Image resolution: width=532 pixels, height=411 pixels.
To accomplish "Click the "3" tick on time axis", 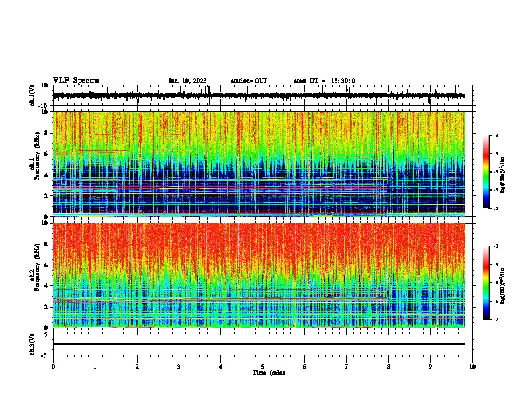I will [x=179, y=367].
